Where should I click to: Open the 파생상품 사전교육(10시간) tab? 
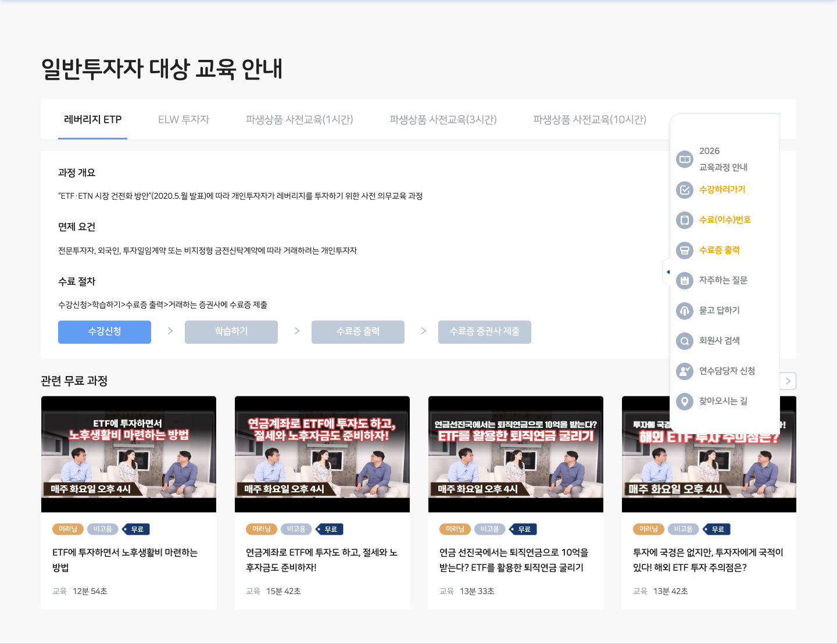590,120
